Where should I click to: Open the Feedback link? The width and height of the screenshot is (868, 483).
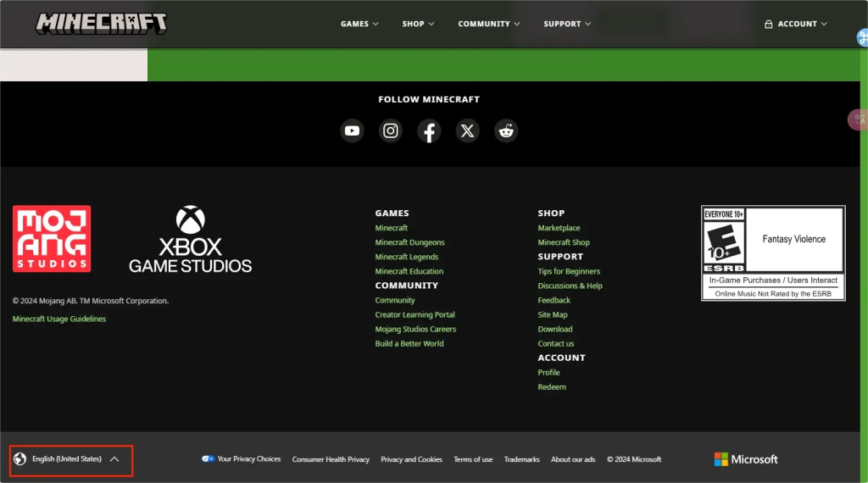point(554,300)
